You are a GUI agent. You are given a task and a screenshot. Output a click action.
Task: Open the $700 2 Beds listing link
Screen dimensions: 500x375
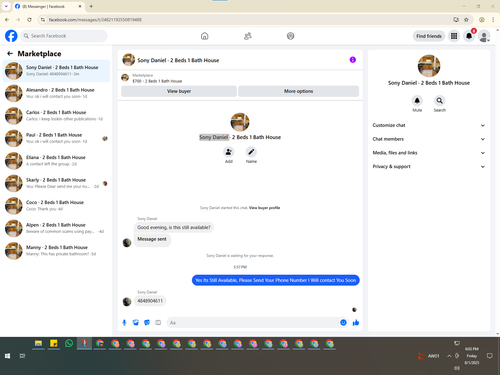157,81
